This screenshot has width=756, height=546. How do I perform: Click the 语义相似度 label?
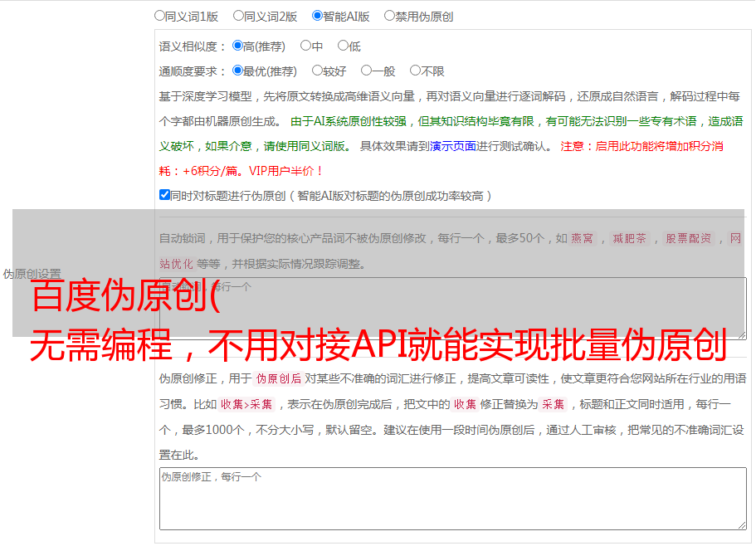[193, 46]
